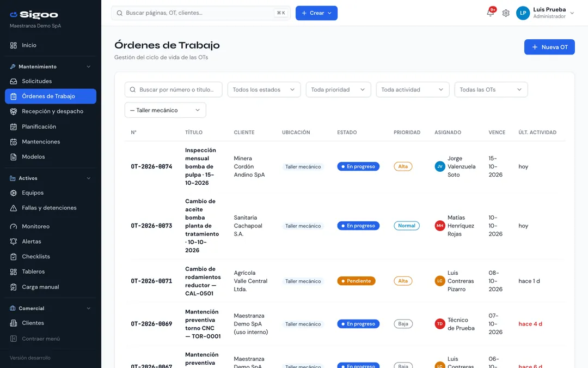This screenshot has width=588, height=368.
Task: Click the Equipos gear icon
Action: (x=14, y=193)
